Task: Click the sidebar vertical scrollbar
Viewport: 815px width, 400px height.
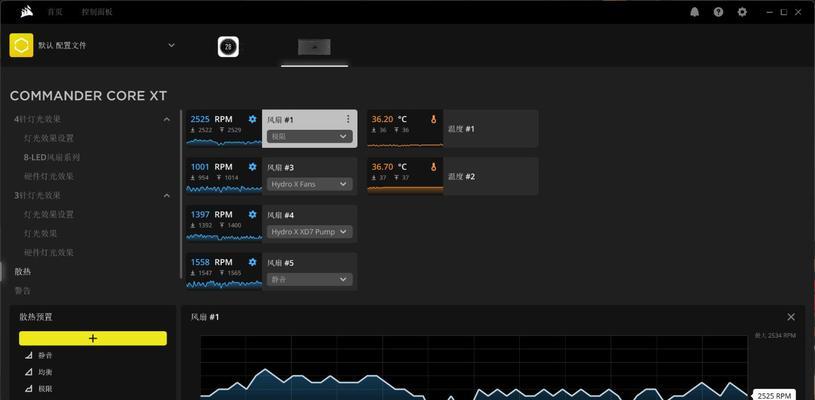Action: (x=181, y=193)
